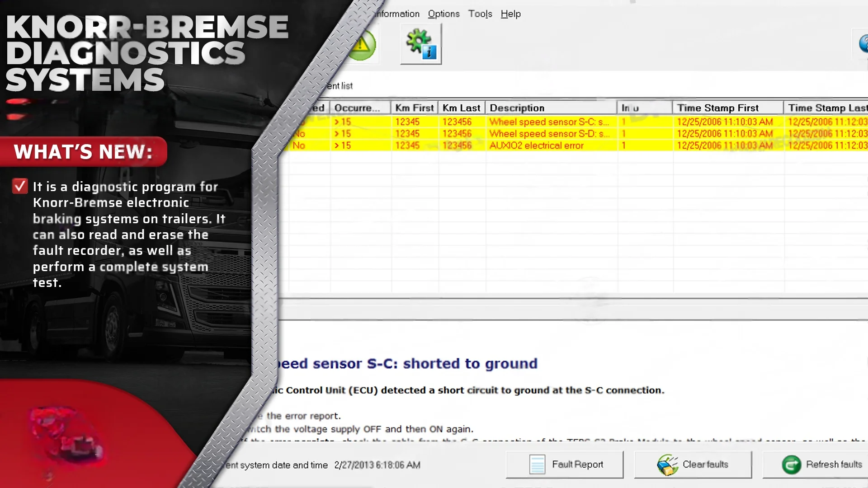
Task: Select the Wheel speed sensor S-C fault row
Action: click(x=549, y=122)
